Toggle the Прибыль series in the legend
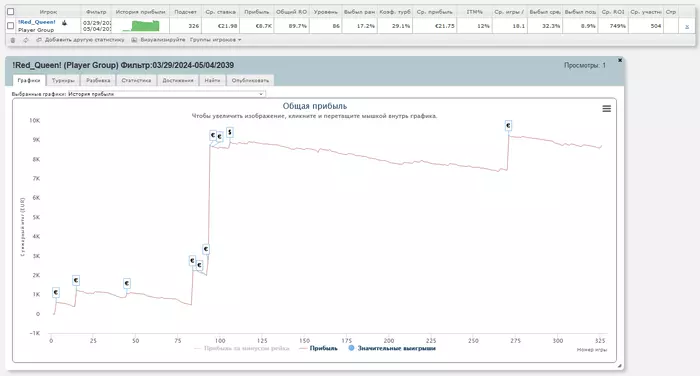This screenshot has width=700, height=376. (x=319, y=348)
